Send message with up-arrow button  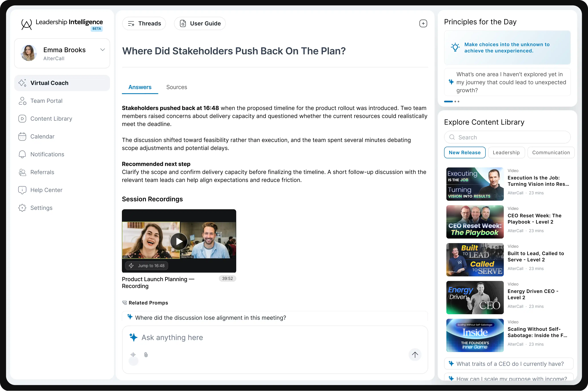[x=415, y=355]
